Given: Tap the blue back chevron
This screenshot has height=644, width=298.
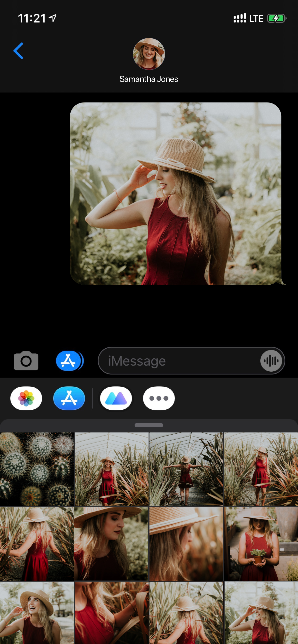Looking at the screenshot, I should 18,51.
